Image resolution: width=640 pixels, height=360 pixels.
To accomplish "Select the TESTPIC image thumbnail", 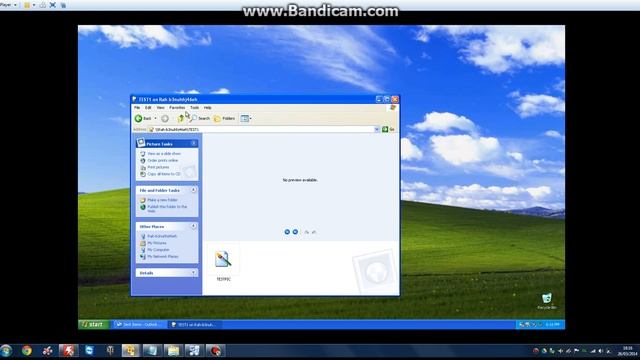I will (x=223, y=259).
